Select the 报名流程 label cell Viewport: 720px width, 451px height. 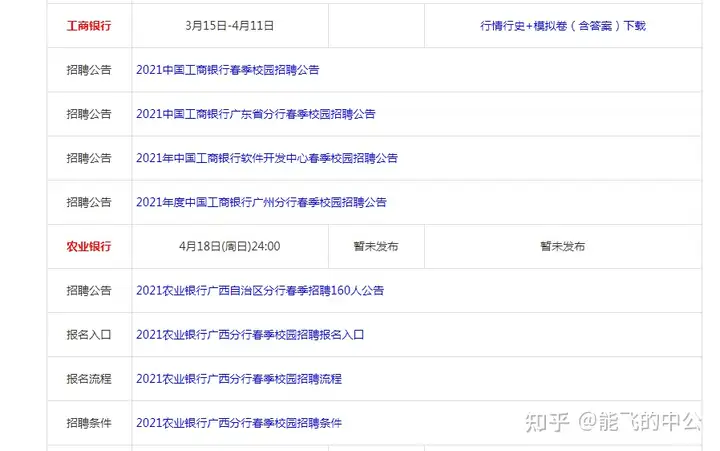point(89,378)
